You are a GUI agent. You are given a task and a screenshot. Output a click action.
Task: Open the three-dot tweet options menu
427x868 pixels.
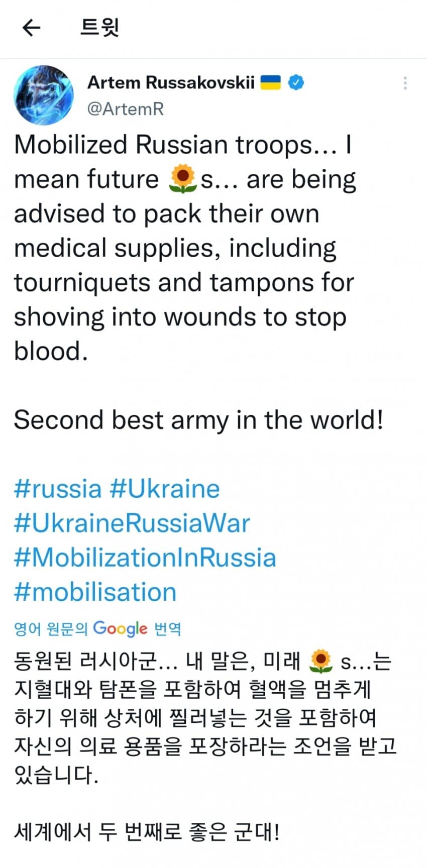[405, 83]
